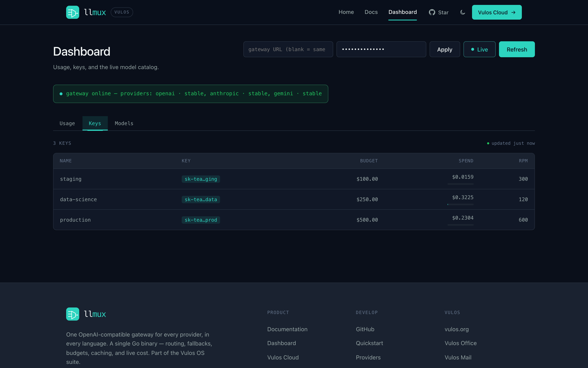Click the data-science spend progress bar
The image size is (588, 368).
coord(460,204)
